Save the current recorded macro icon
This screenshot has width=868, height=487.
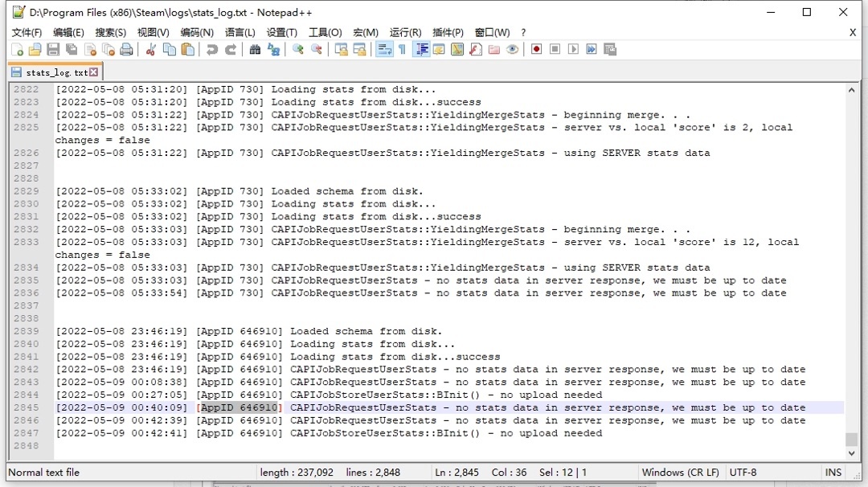pyautogui.click(x=611, y=50)
